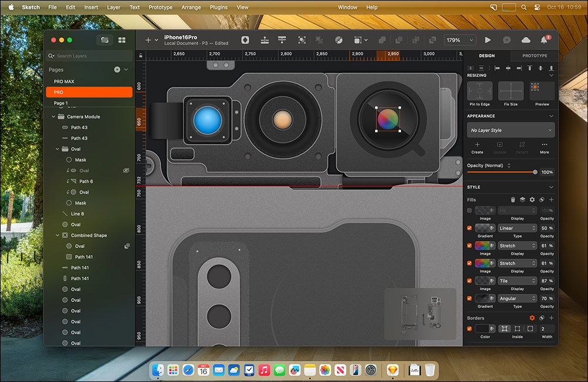The width and height of the screenshot is (588, 382).
Task: Open the 179% zoom dropdown
Action: pos(460,40)
